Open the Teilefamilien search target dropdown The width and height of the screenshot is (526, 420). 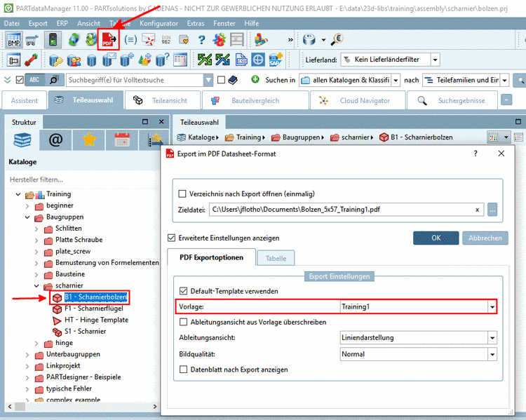click(504, 80)
